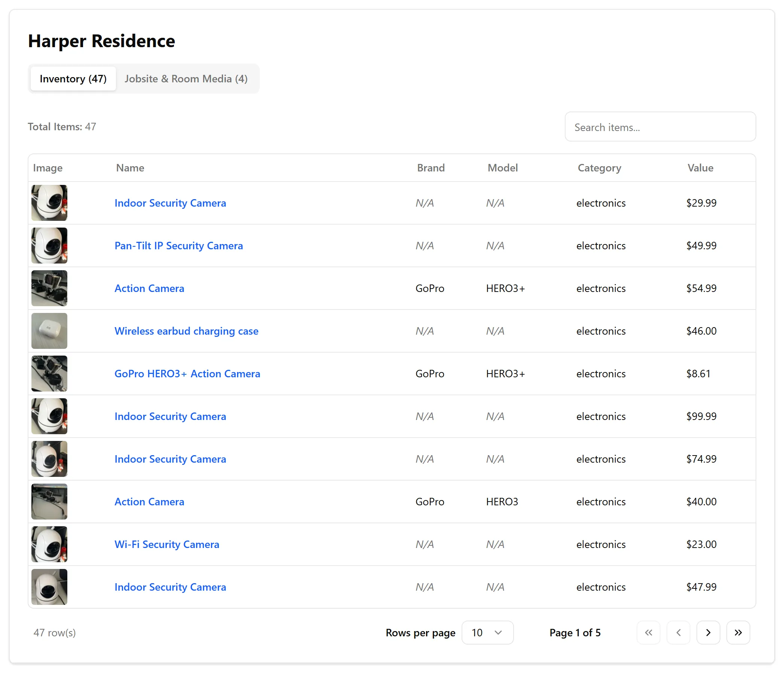The image size is (784, 673).
Task: Go to the next page arrow
Action: point(708,633)
